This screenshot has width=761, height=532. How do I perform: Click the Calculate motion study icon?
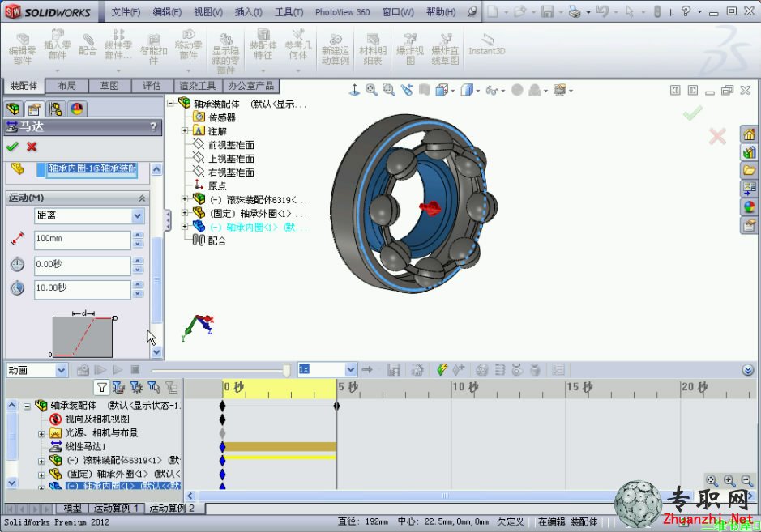[83, 370]
